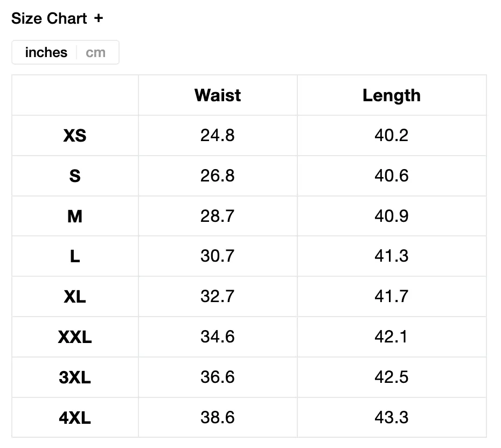
Task: Click the plus icon beside Size Chart
Action: click(x=99, y=18)
